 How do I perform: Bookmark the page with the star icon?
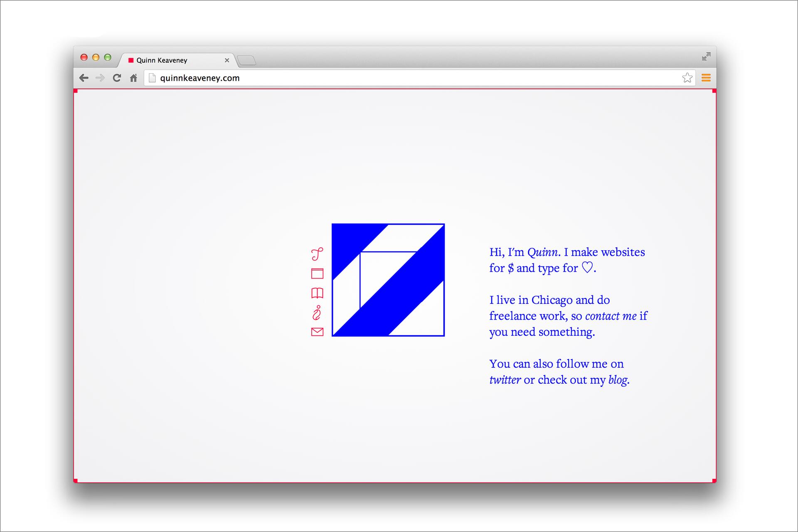687,77
